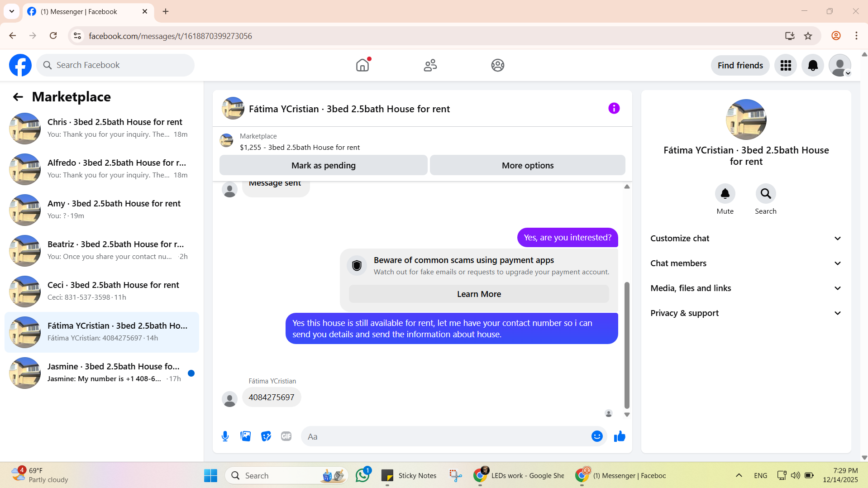Viewport: 868px width, 488px height.
Task: Choose a sticker icon
Action: point(266,436)
